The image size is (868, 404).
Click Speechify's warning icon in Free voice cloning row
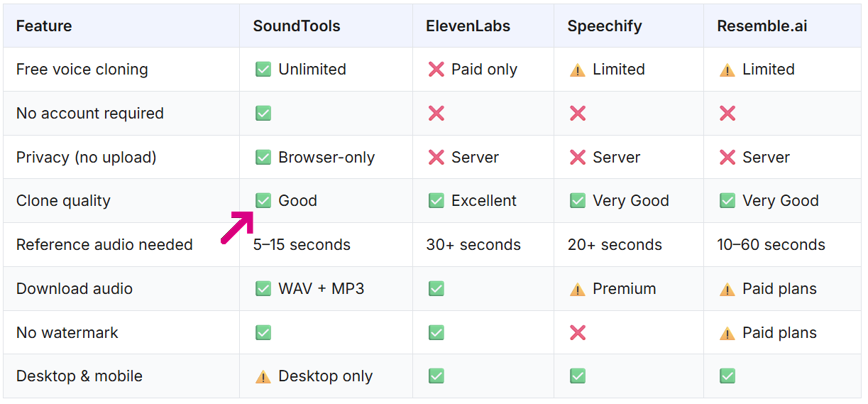point(578,70)
